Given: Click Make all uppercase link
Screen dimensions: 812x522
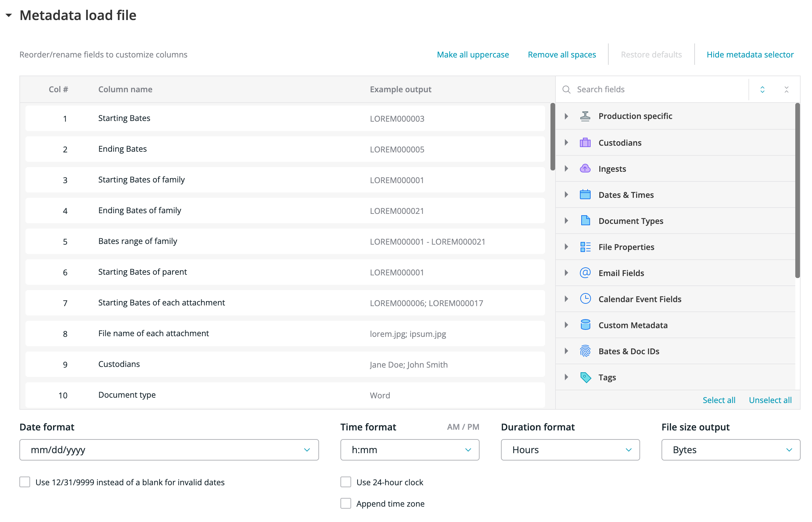Looking at the screenshot, I should pos(473,54).
